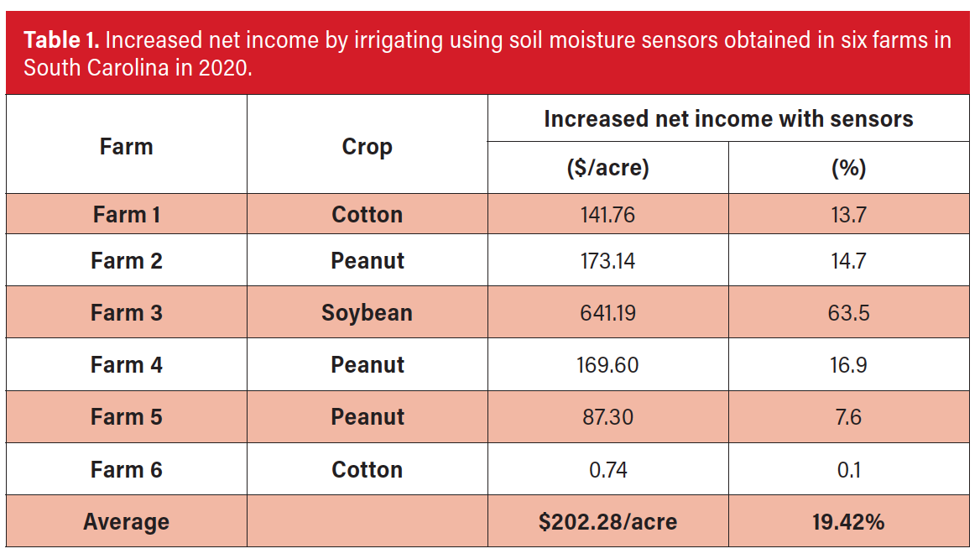Select the Farm 6 row label
The width and height of the screenshot is (980, 559).
coord(127,469)
